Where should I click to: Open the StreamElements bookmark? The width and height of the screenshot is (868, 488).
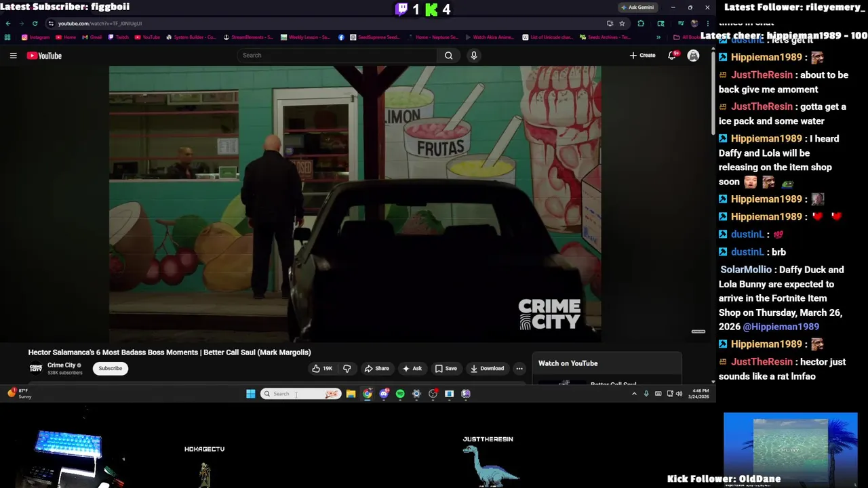(248, 37)
